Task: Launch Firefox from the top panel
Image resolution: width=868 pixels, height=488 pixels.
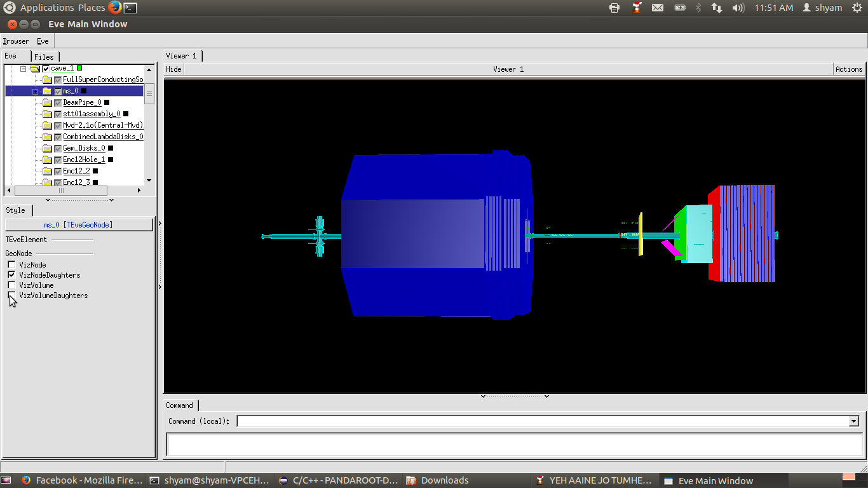Action: (114, 8)
